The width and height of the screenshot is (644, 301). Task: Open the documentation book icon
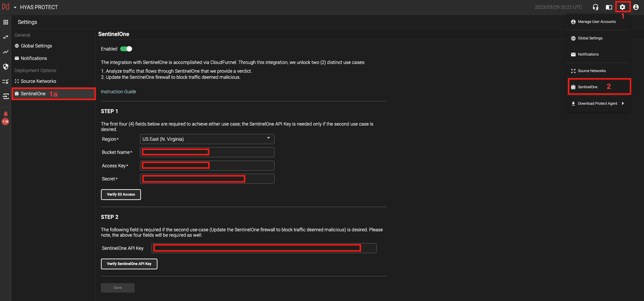pos(609,7)
